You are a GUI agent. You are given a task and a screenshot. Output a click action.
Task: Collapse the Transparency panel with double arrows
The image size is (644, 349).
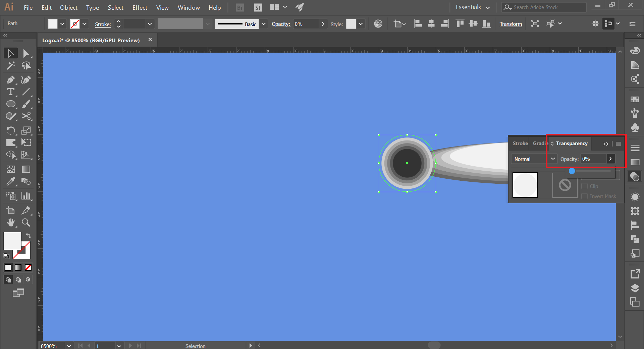coord(606,144)
